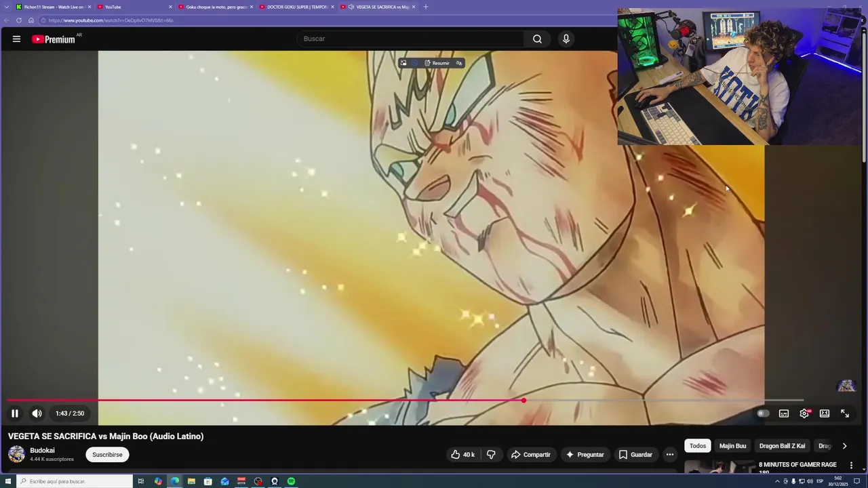Open 8 MINUTES OF GAMER RAGE video
Image resolution: width=868 pixels, height=488 pixels.
pyautogui.click(x=797, y=466)
